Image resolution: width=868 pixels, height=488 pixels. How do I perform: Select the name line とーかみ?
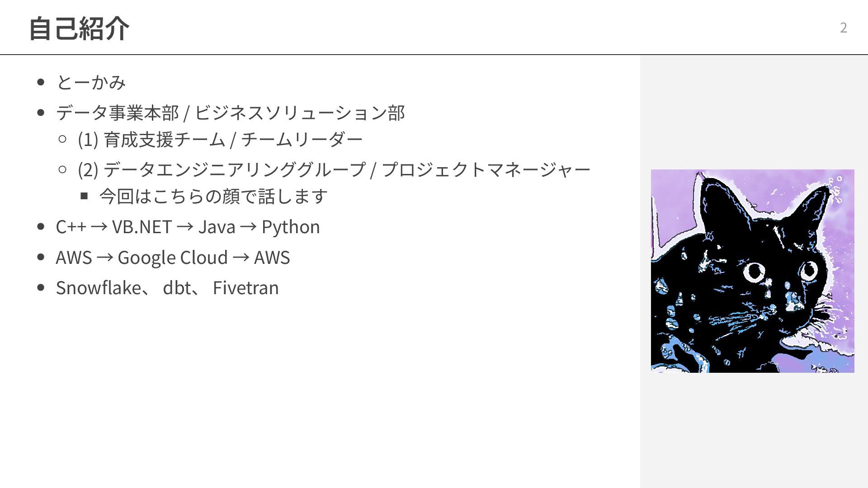pos(91,82)
